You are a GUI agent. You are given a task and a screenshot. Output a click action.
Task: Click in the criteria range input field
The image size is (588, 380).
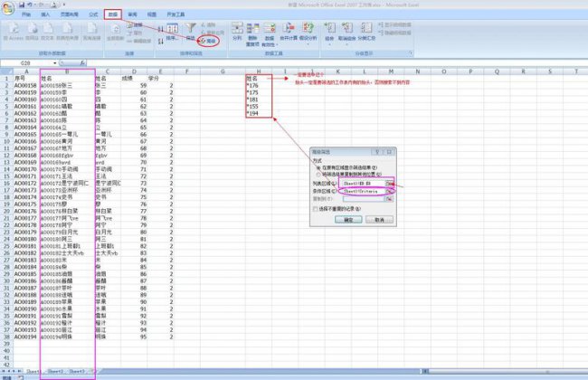pyautogui.click(x=364, y=191)
